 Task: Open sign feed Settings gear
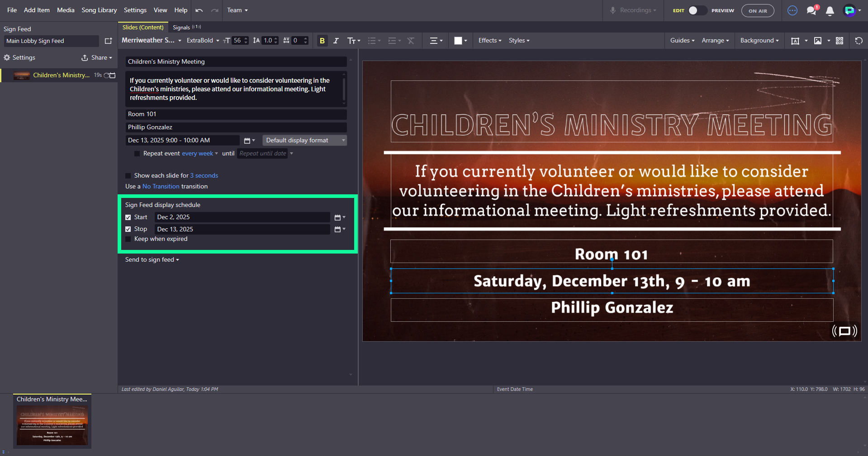(x=7, y=57)
